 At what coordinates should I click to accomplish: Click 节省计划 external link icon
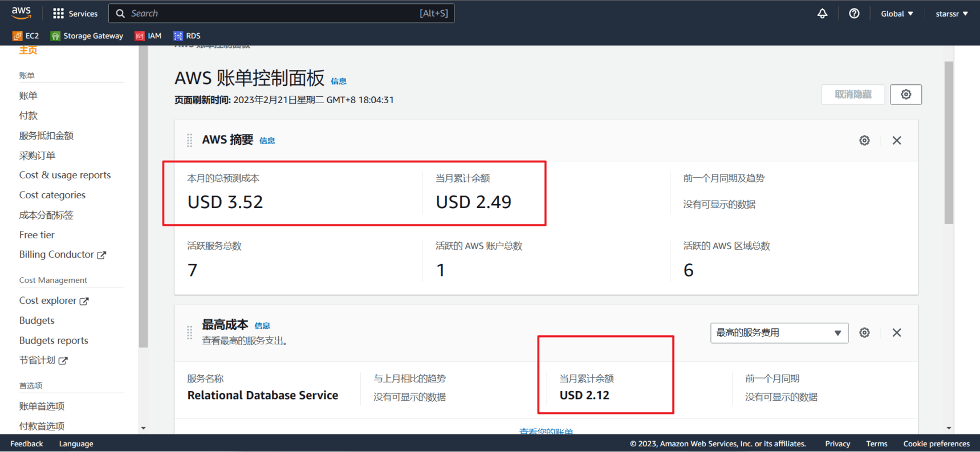[x=63, y=360]
